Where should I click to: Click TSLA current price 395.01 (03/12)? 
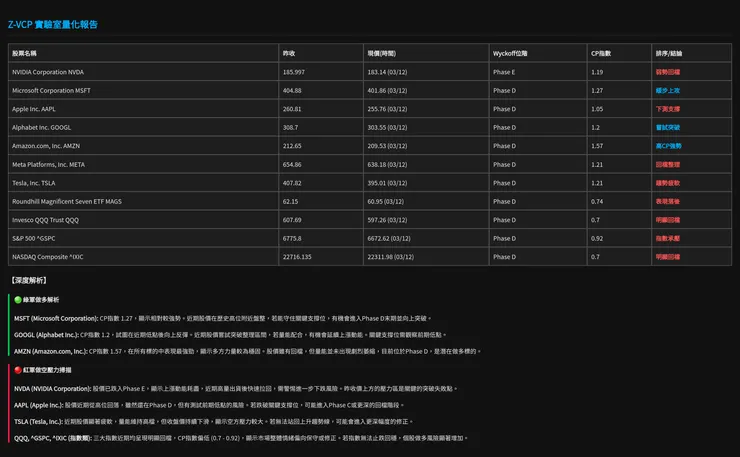click(x=387, y=183)
